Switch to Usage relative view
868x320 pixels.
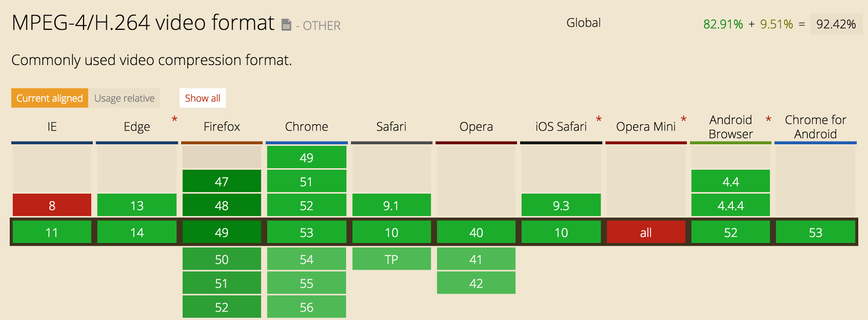[124, 98]
